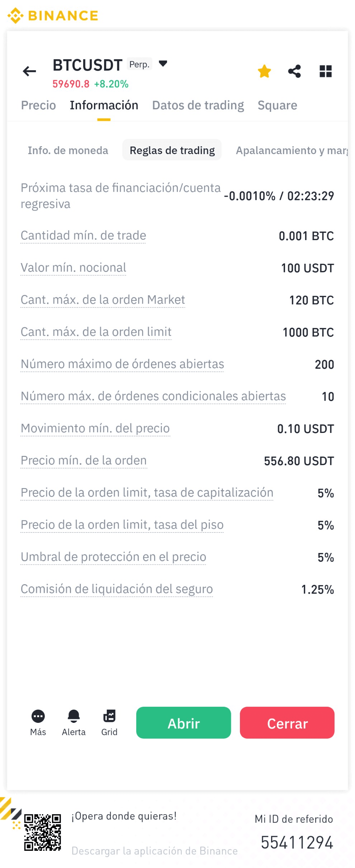Open the Datos de trading tab
This screenshot has width=355, height=868.
pos(198,105)
